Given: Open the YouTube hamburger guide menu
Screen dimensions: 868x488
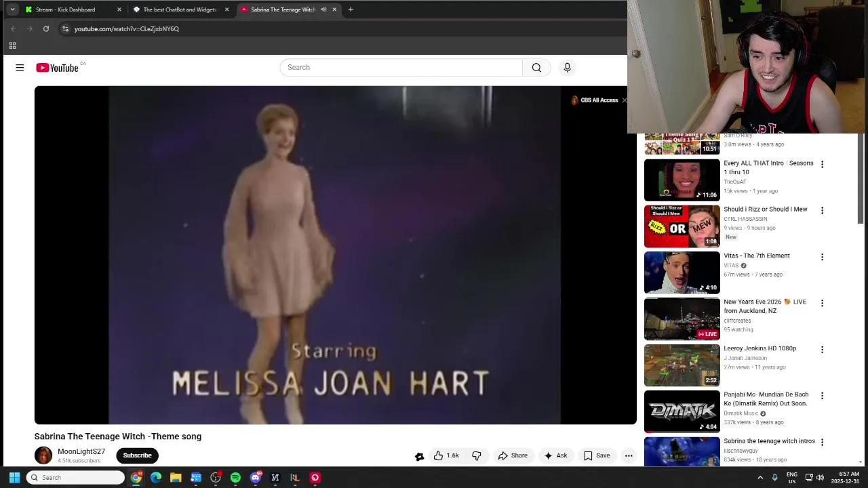Looking at the screenshot, I should (x=20, y=67).
